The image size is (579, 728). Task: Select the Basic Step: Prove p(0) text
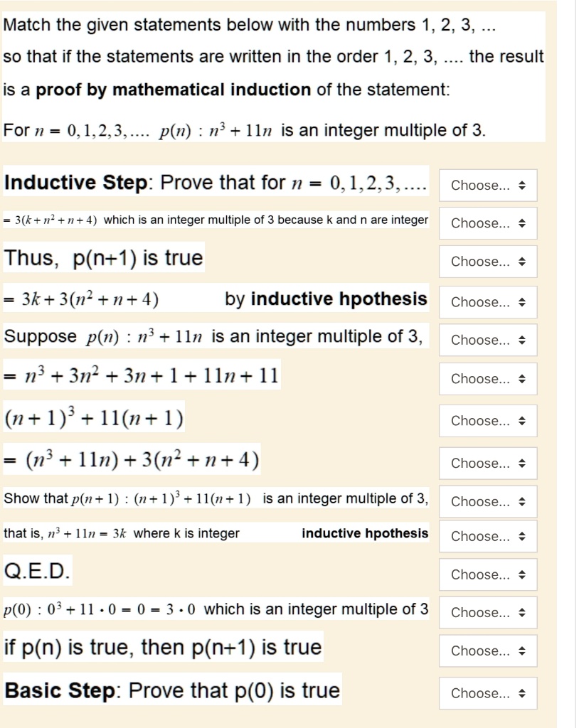(x=171, y=690)
